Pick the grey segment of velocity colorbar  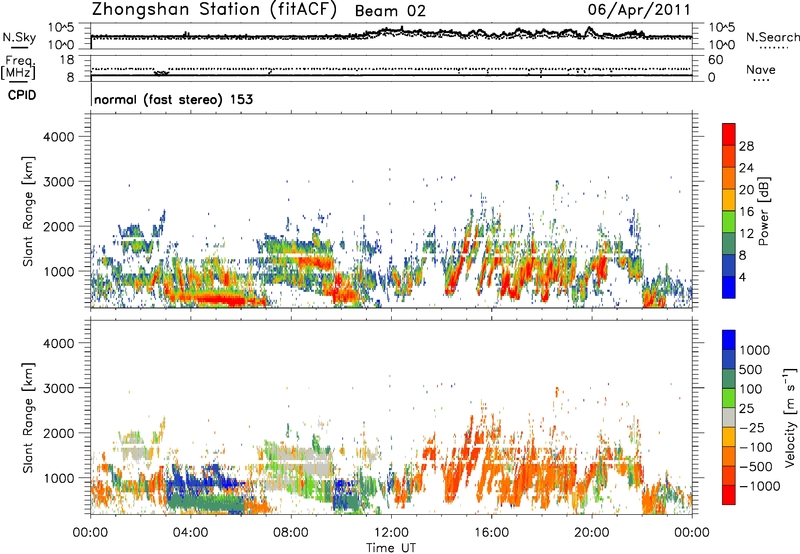pos(729,418)
